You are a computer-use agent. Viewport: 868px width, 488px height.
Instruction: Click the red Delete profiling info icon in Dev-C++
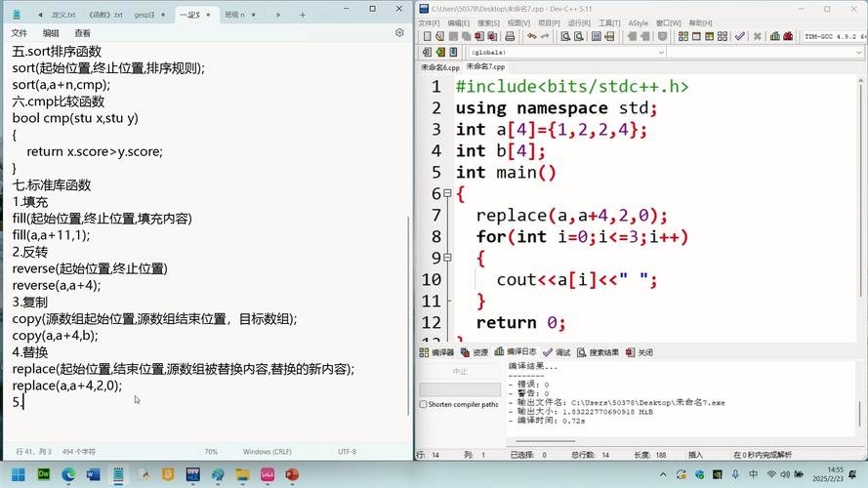coord(788,36)
